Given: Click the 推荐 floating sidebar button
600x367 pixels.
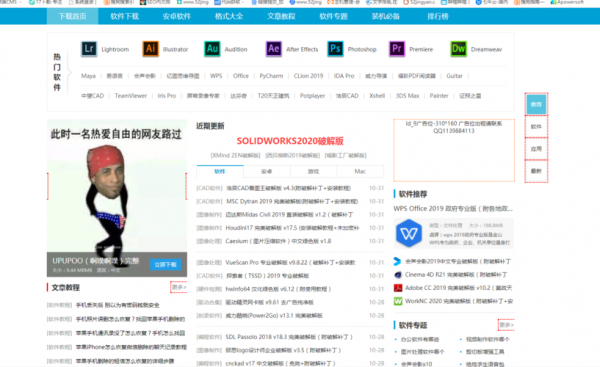Looking at the screenshot, I should (536, 104).
